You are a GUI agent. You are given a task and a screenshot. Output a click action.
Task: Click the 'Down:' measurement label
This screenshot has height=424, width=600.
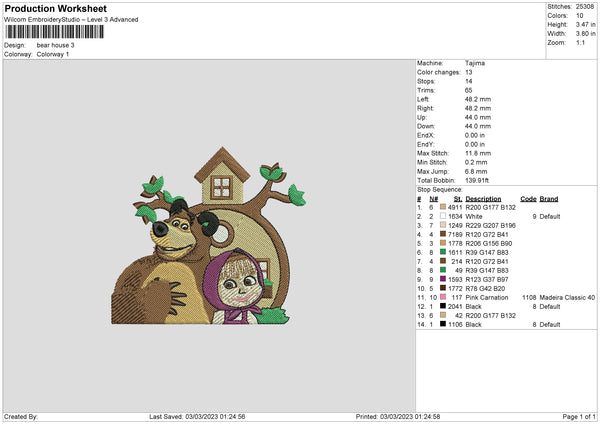point(426,126)
